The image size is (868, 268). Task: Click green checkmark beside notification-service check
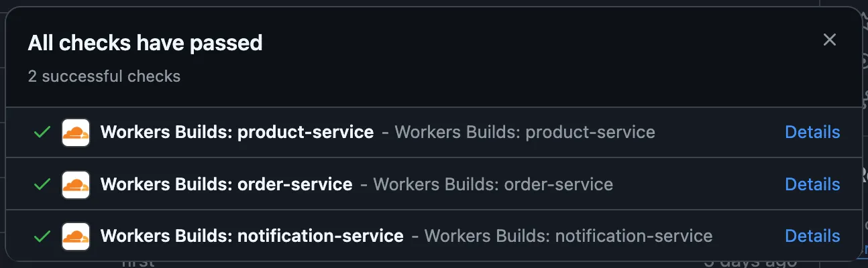pos(42,236)
